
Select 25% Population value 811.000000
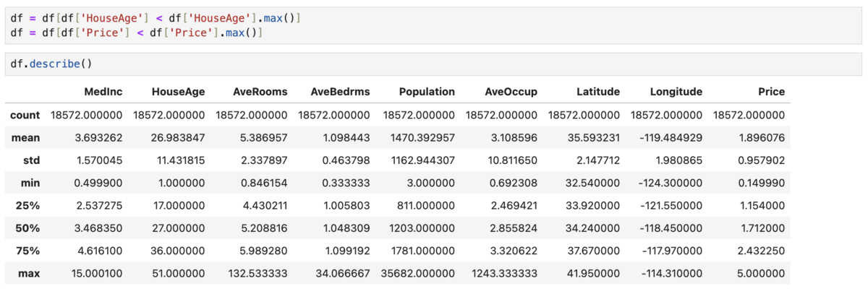(427, 207)
